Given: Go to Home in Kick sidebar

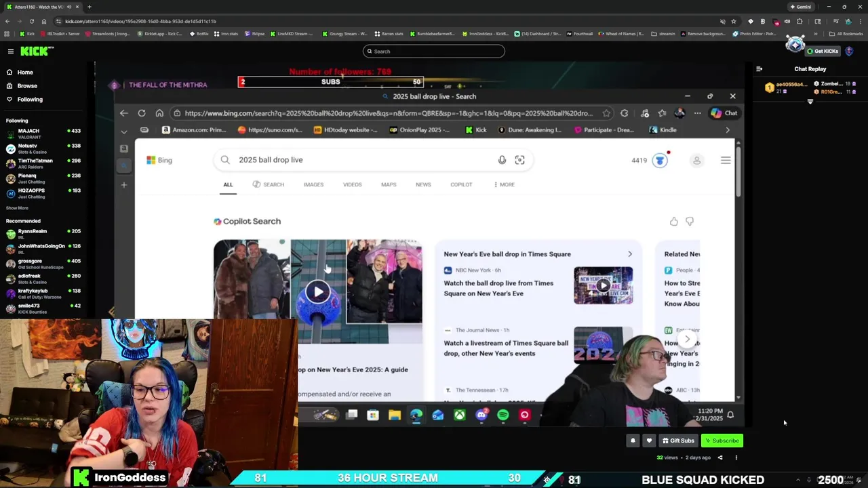Looking at the screenshot, I should coord(25,73).
